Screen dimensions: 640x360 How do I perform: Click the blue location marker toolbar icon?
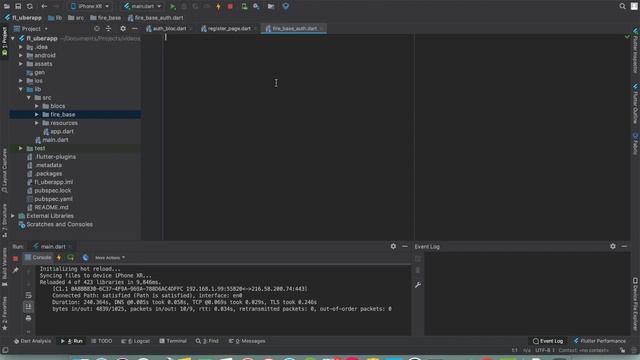(x=286, y=7)
